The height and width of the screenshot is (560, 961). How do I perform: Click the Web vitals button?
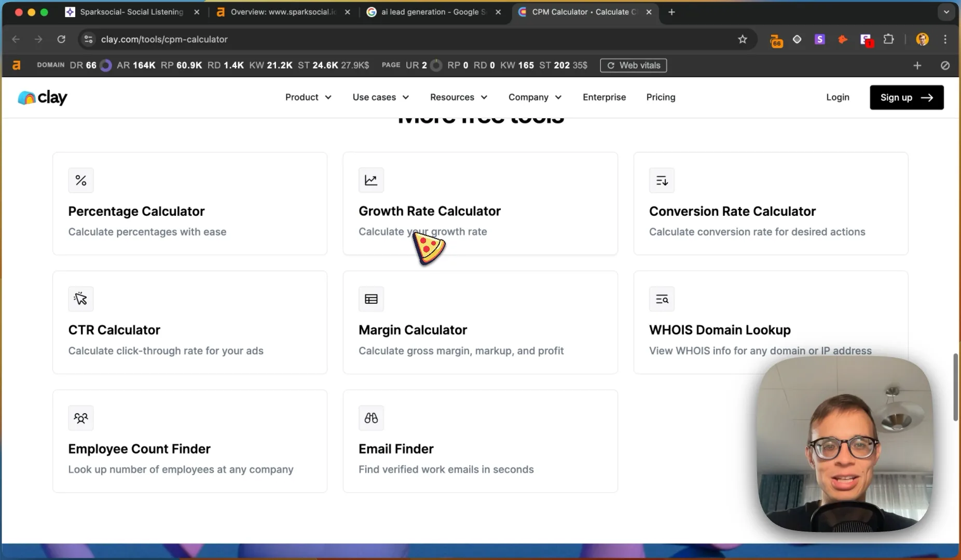point(634,65)
